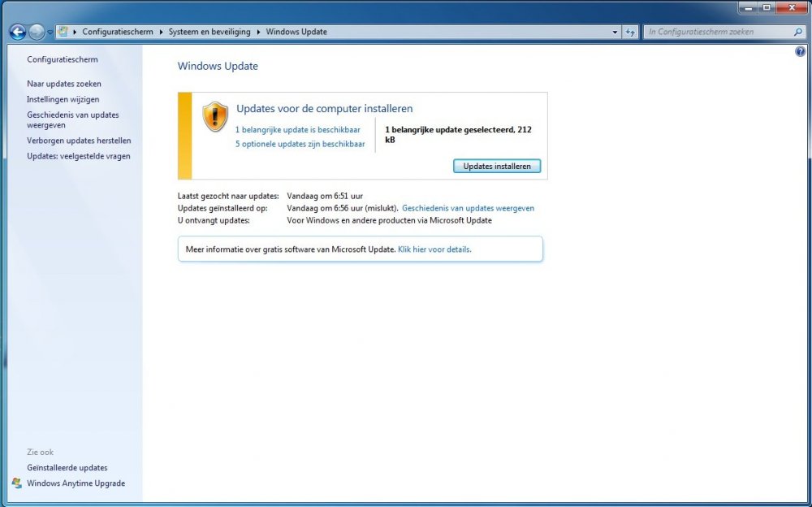
Task: Select Windows Update breadcrumb segment
Action: click(296, 32)
